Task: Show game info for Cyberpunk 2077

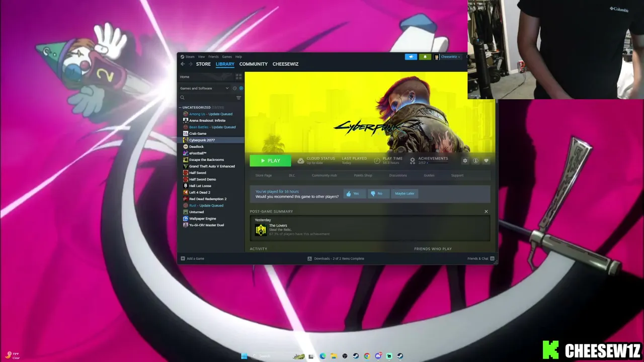Action: point(475,161)
